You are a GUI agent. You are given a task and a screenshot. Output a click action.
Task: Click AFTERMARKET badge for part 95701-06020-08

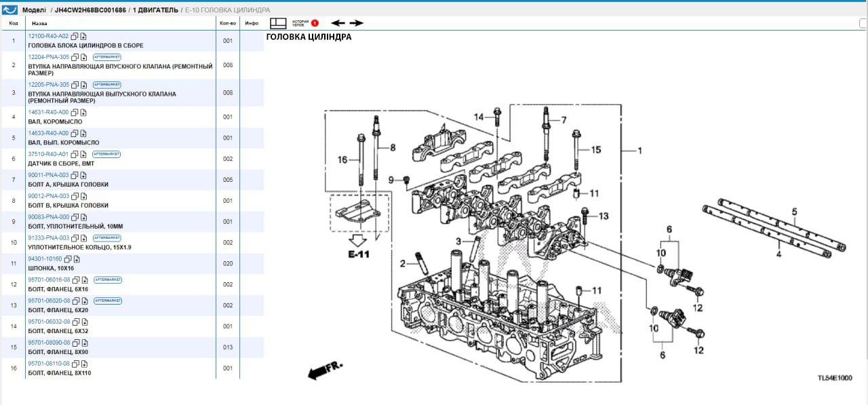pos(108,301)
